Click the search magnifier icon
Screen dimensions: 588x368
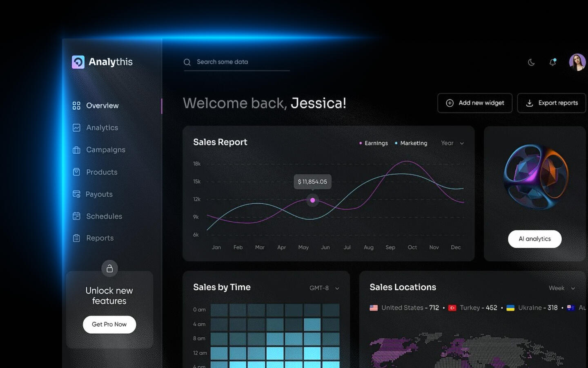pos(187,62)
